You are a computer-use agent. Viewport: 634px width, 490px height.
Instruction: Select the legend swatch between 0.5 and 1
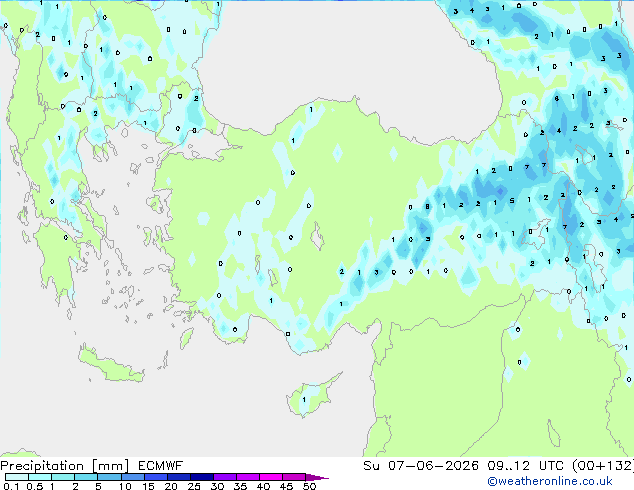(x=40, y=477)
